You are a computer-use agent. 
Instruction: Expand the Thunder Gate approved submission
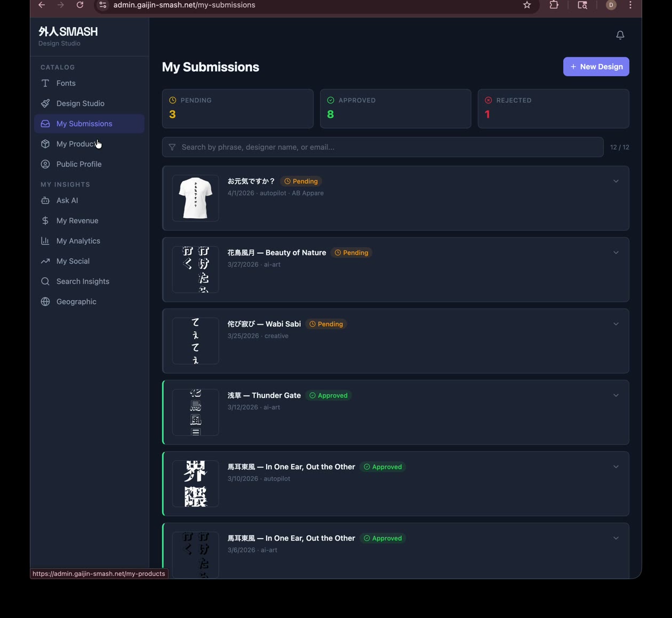coord(616,395)
